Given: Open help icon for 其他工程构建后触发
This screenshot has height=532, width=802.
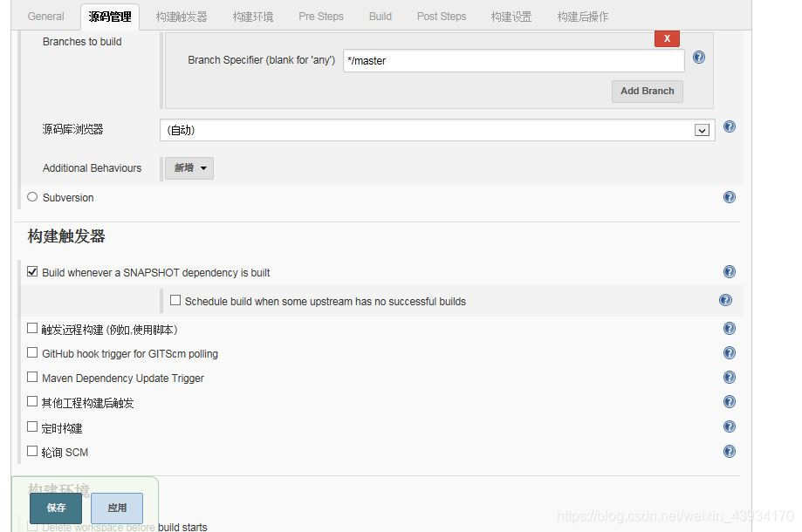Looking at the screenshot, I should click(x=730, y=402).
